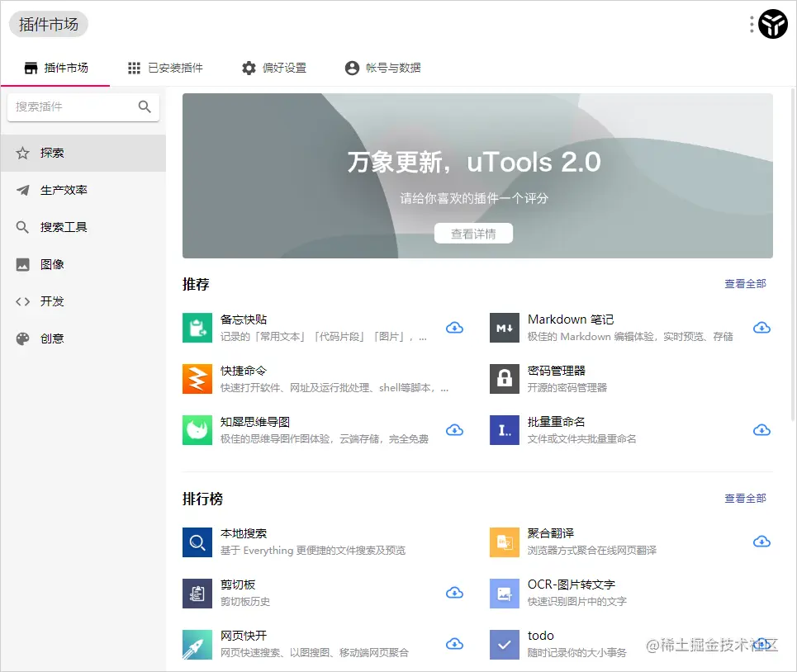Click the 备忘快贴 plugin icon

(x=197, y=328)
